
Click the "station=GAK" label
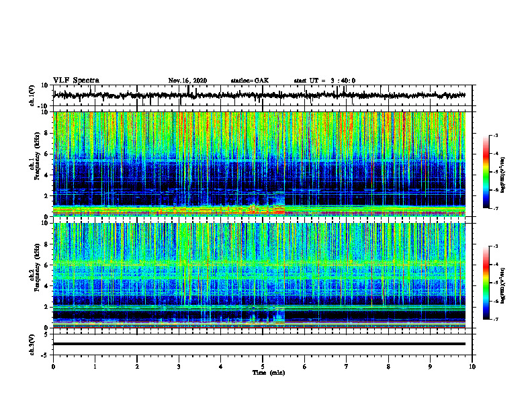click(250, 81)
